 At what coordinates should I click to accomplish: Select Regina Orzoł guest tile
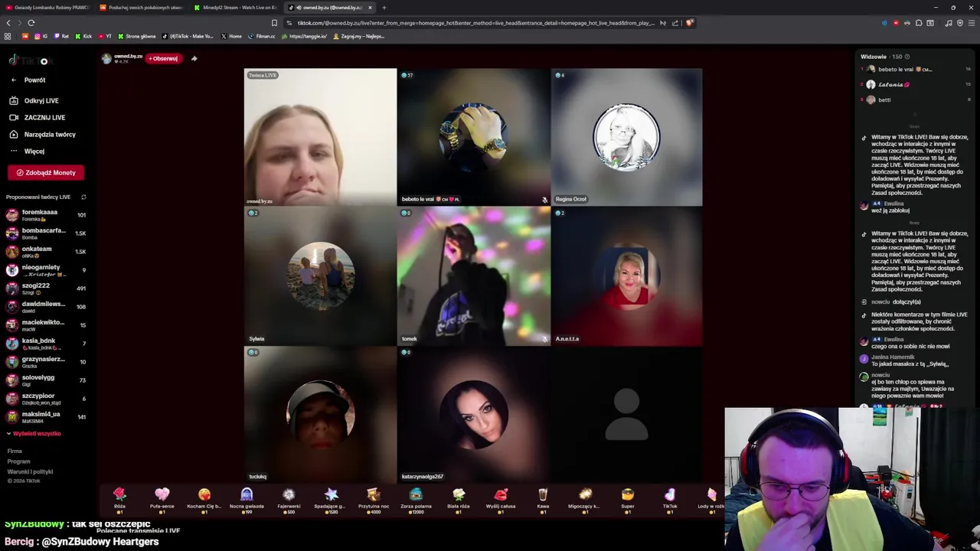click(626, 137)
